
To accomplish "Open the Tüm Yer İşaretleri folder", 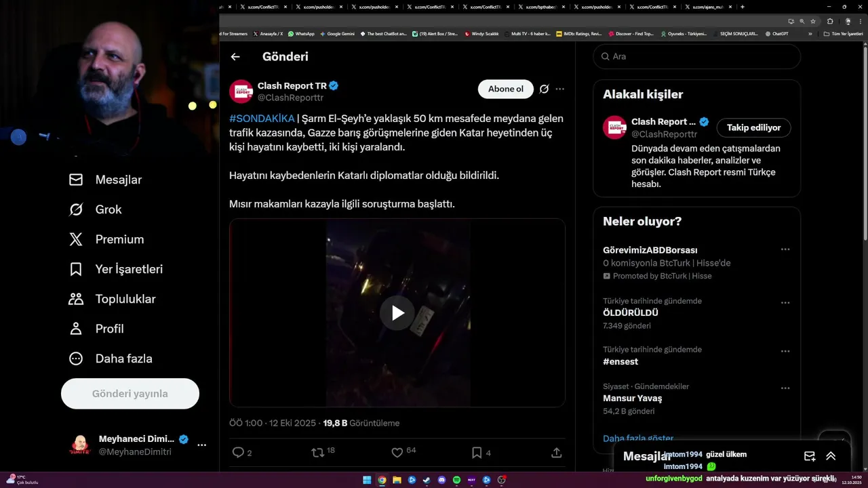I will click(843, 33).
